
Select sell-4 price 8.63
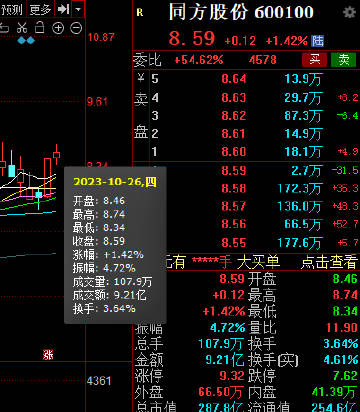click(x=234, y=98)
